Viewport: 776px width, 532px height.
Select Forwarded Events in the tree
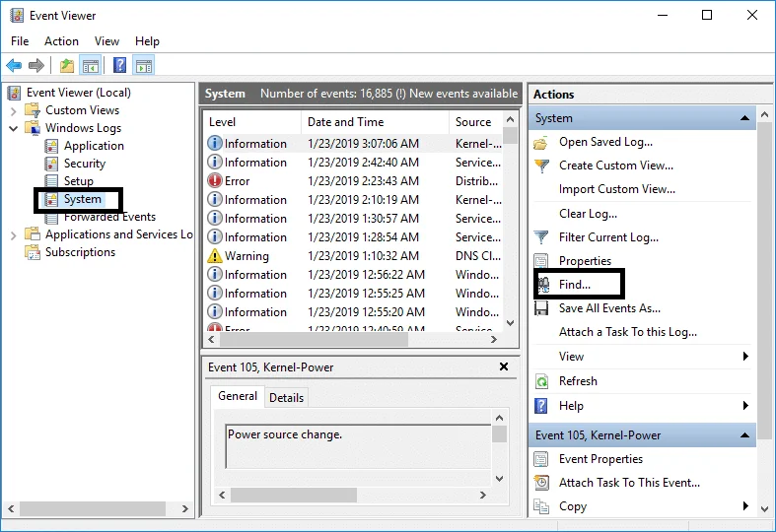[109, 217]
